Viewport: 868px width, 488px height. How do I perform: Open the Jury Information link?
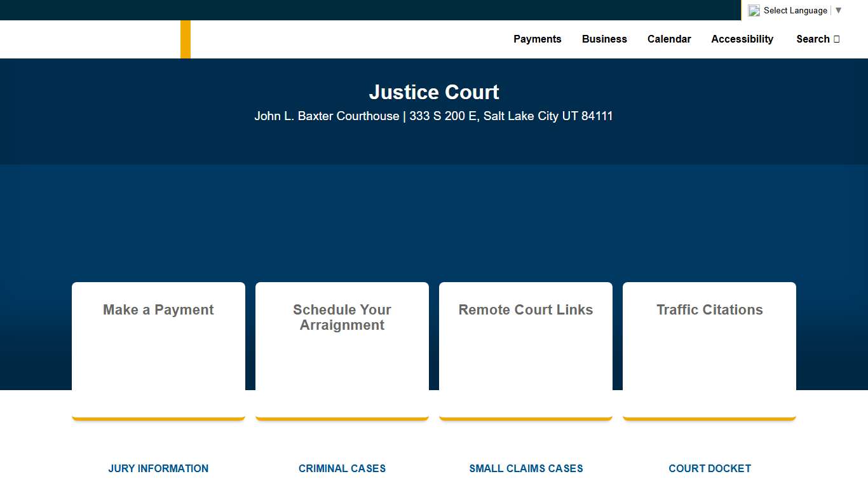pyautogui.click(x=158, y=468)
